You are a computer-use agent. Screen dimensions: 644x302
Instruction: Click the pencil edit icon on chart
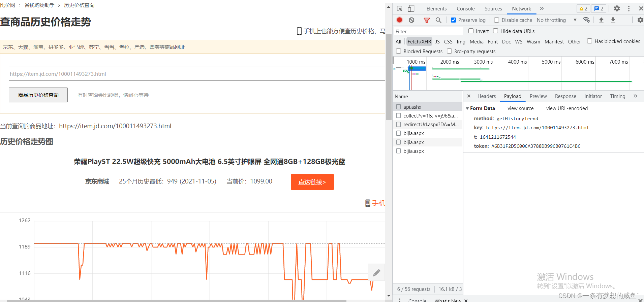click(x=376, y=273)
